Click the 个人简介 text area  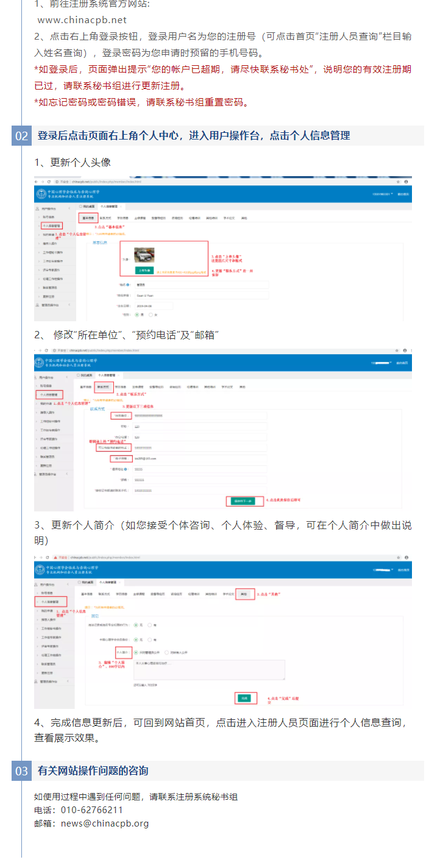point(209,671)
